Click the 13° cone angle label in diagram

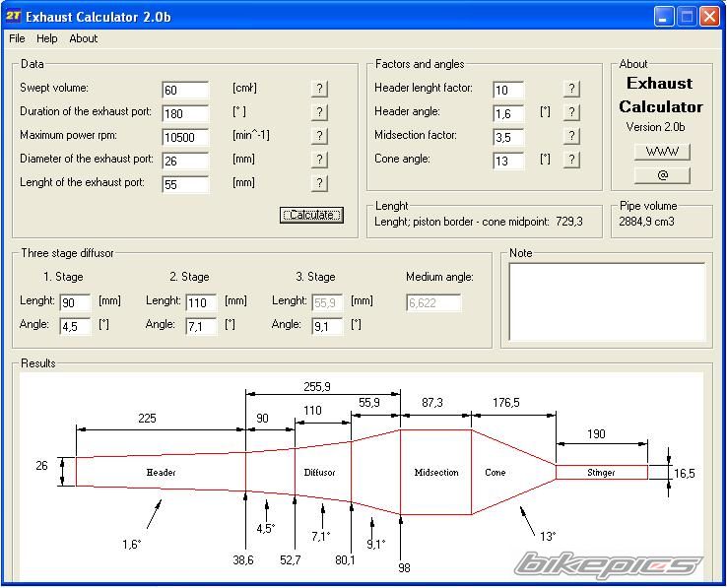pos(548,537)
